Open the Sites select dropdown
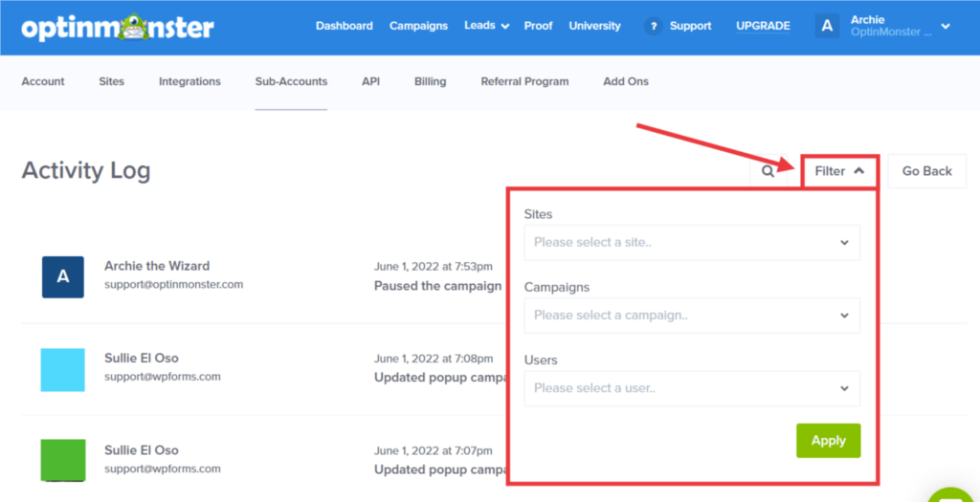Screen dimensions: 980x502 pos(692,242)
